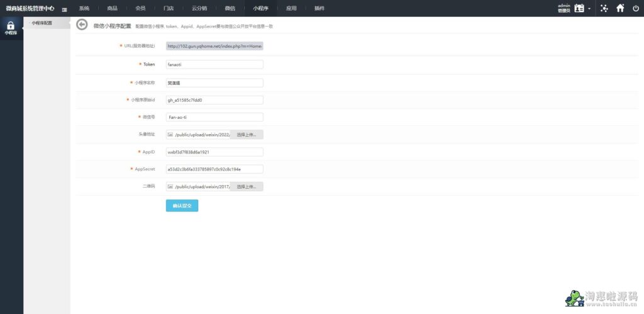Viewport: 644px width, 314px height.
Task: Click the admin 管理员 username text
Action: 564,8
